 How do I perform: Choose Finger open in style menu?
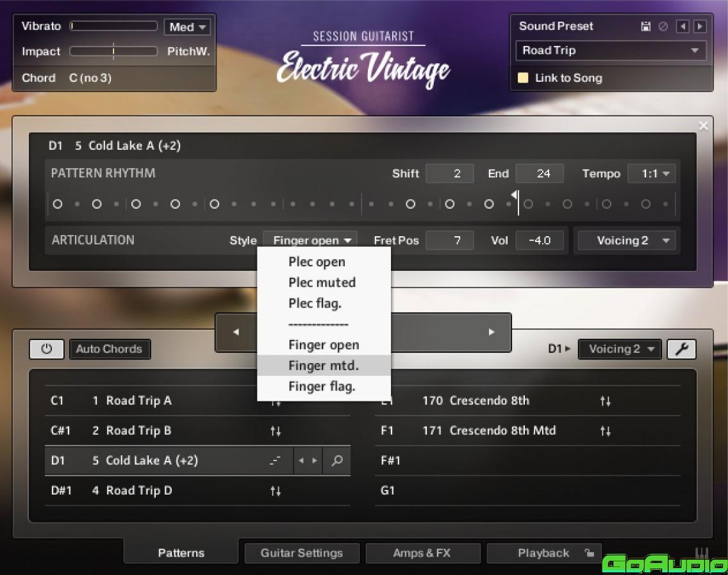pyautogui.click(x=324, y=345)
